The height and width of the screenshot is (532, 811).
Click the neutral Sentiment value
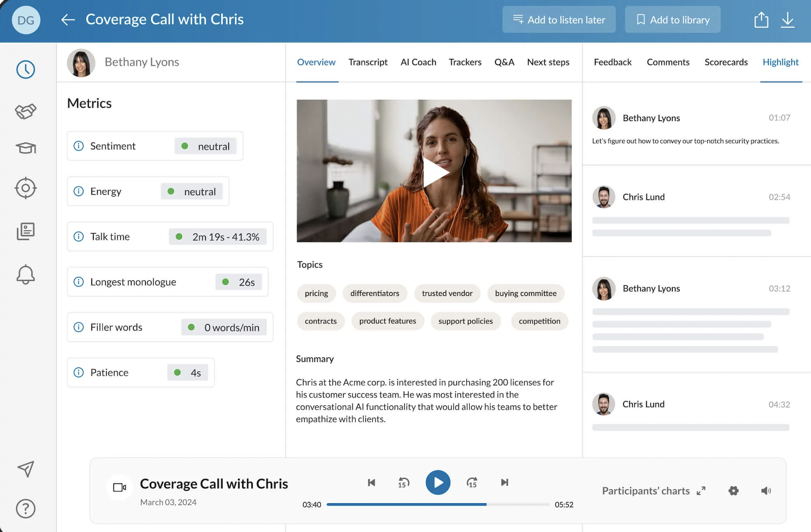pyautogui.click(x=206, y=146)
